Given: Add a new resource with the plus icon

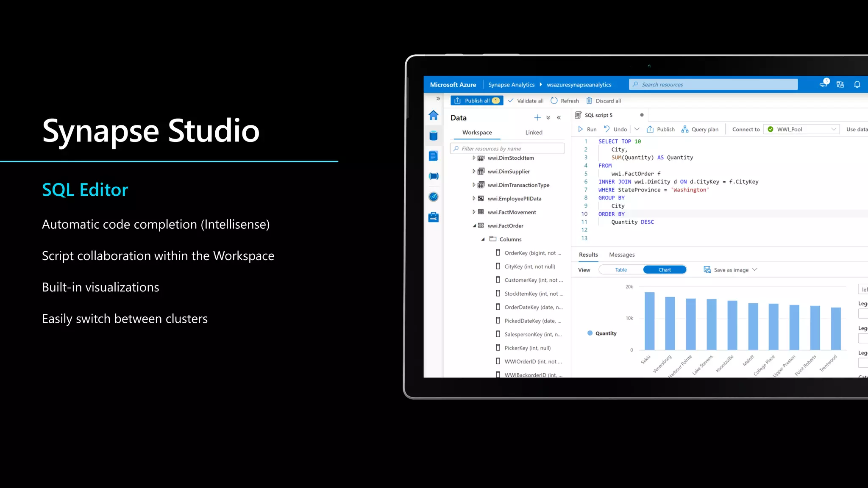Looking at the screenshot, I should (537, 117).
